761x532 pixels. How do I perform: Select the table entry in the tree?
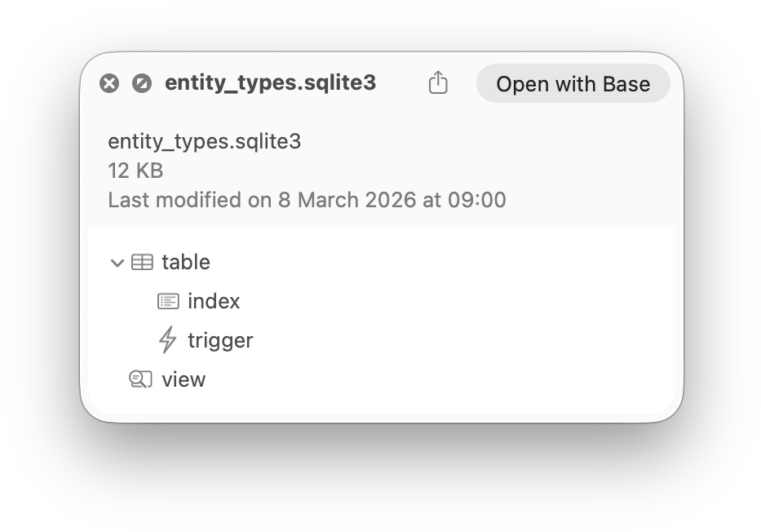pyautogui.click(x=185, y=262)
